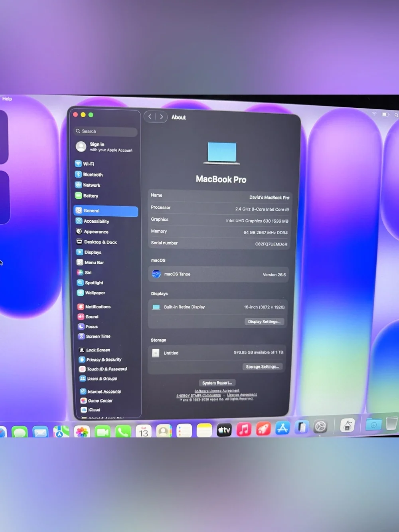Open the Help menu in the menu bar

click(x=7, y=99)
